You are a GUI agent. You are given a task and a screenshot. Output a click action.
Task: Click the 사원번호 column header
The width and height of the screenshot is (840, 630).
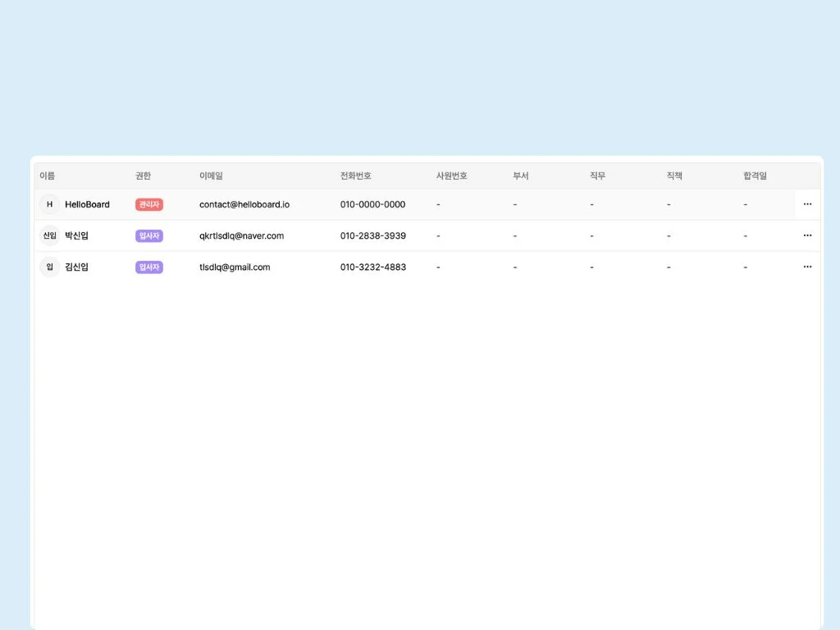(451, 176)
